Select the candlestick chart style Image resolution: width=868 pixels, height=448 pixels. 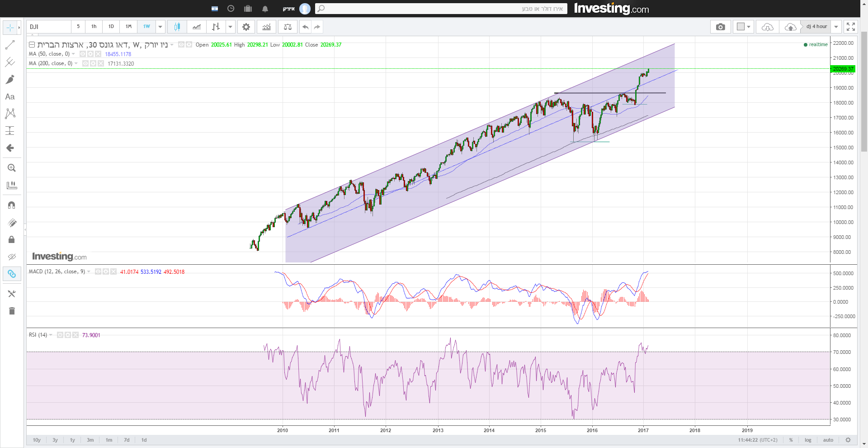pyautogui.click(x=177, y=27)
